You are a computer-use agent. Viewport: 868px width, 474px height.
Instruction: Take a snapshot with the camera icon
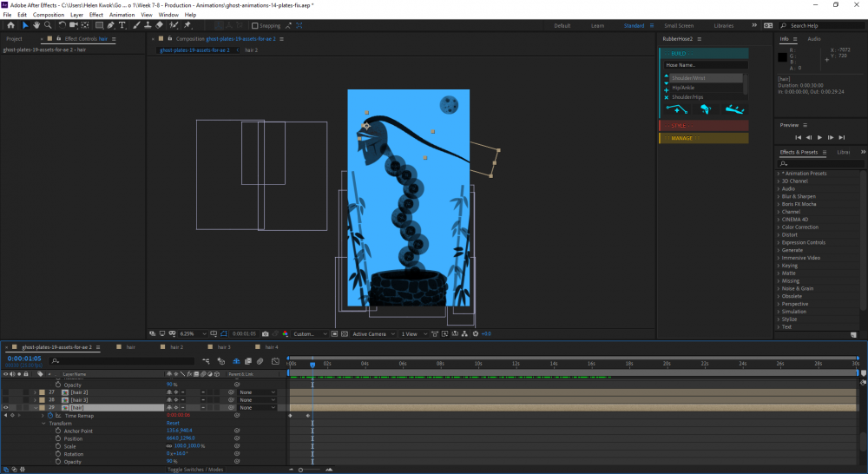(265, 334)
